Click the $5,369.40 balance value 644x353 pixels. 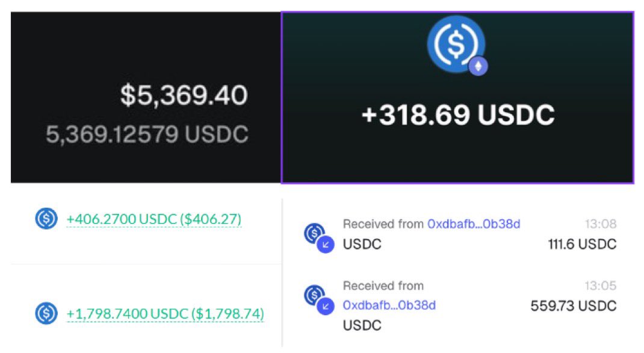[184, 96]
